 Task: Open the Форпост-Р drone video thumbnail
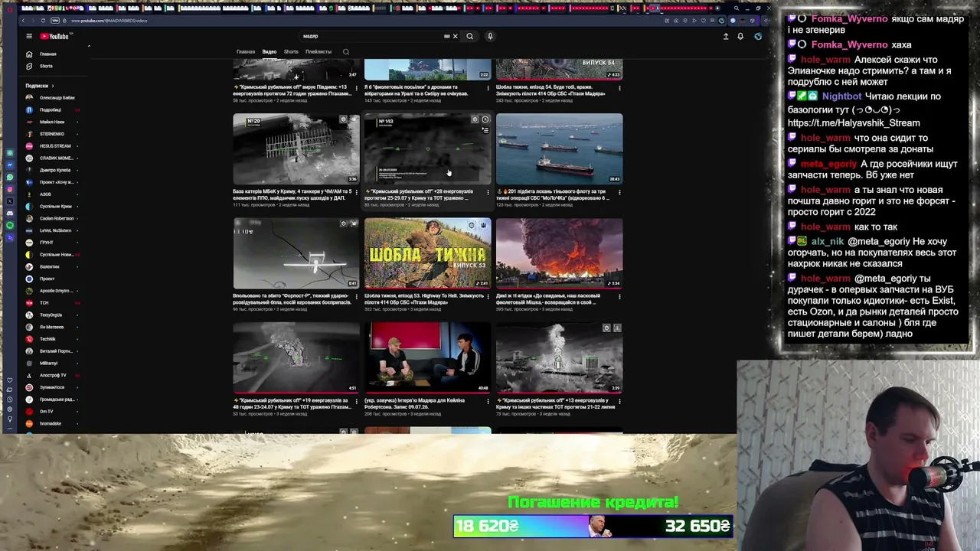coord(296,253)
